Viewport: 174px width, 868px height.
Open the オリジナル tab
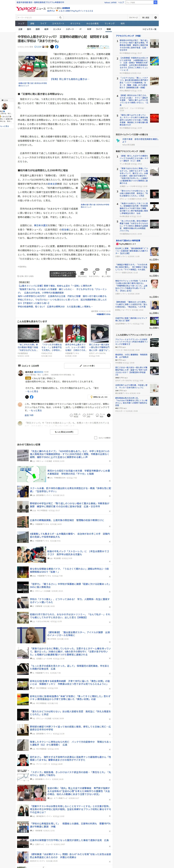tap(75, 24)
